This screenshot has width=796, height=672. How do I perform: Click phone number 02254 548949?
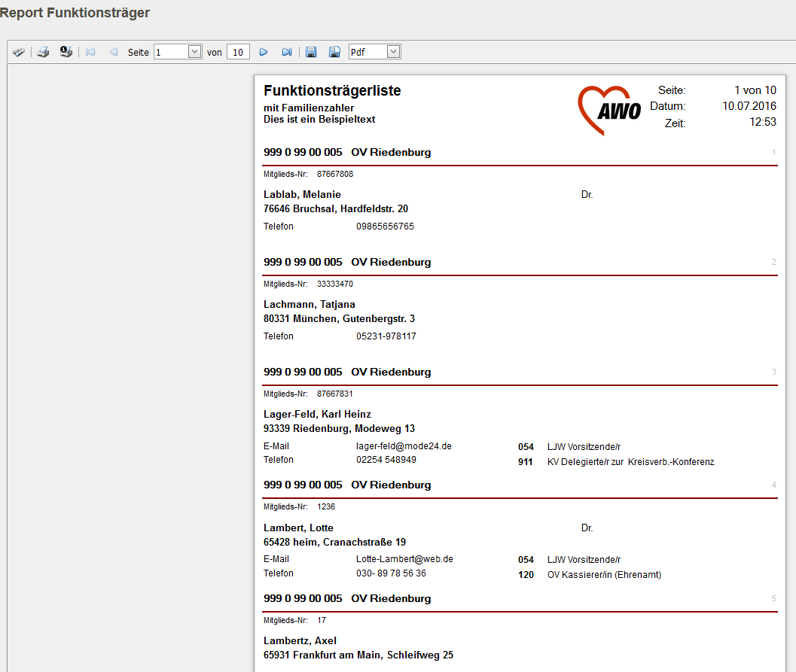pos(386,460)
